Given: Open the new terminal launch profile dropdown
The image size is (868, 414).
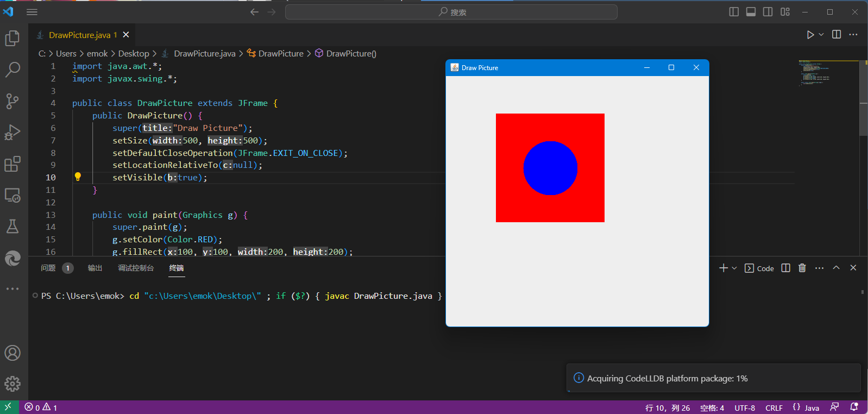Looking at the screenshot, I should coord(734,268).
